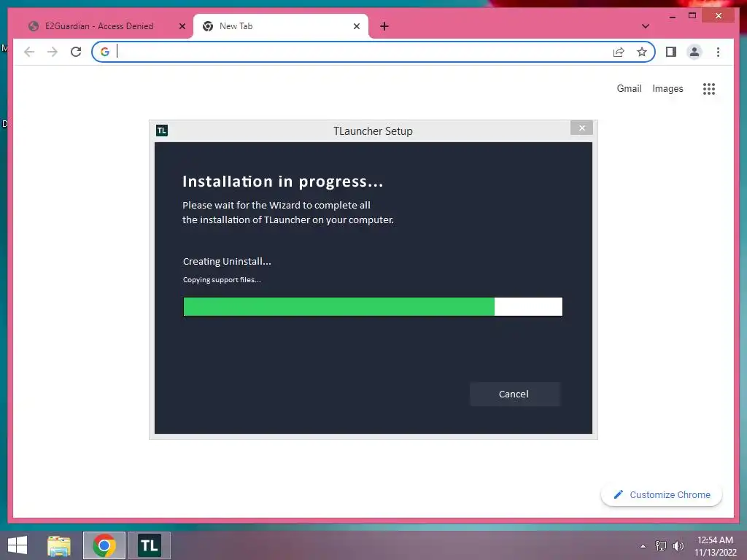Go forward in Chrome
Screen dimensions: 747x560
(53, 52)
